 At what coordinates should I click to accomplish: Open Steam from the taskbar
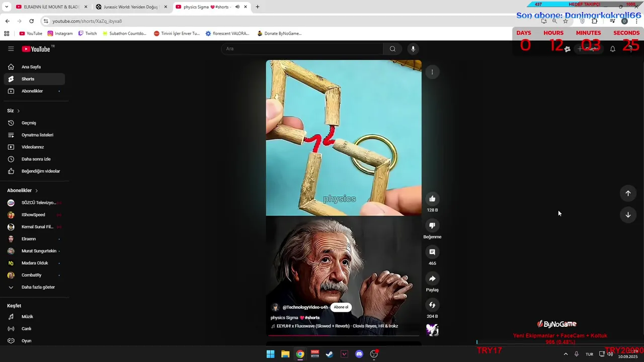(x=330, y=354)
